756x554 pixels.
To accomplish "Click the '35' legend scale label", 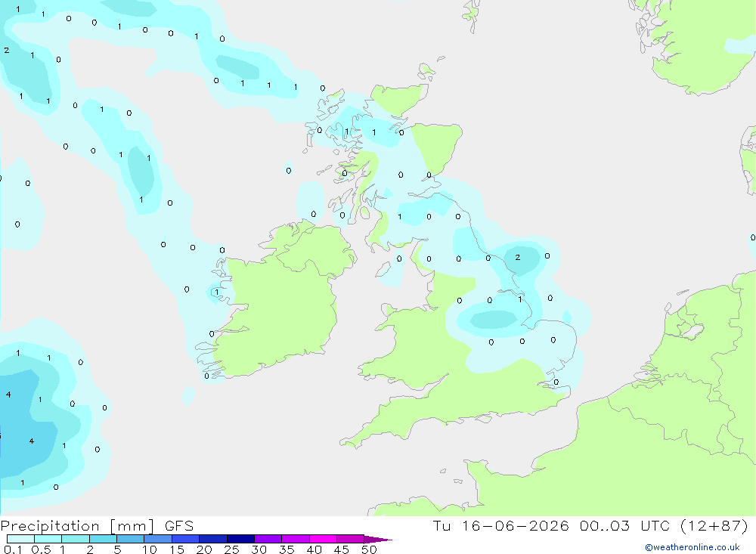I will coord(287,549).
